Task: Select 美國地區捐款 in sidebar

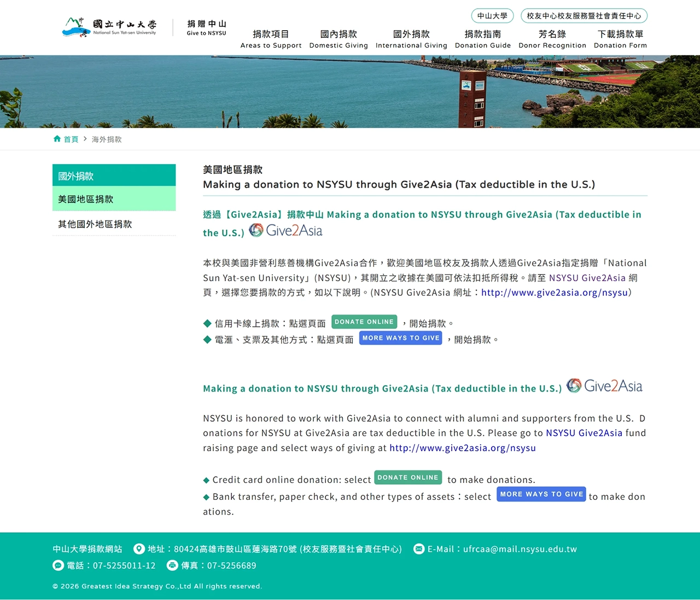Action: click(x=114, y=199)
